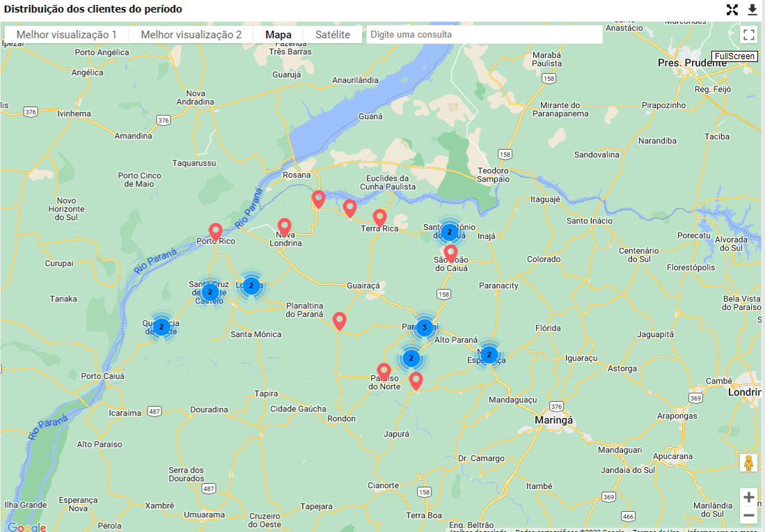This screenshot has height=532, width=765.
Task: Select the red pin at Porto Rico
Action: [x=216, y=233]
